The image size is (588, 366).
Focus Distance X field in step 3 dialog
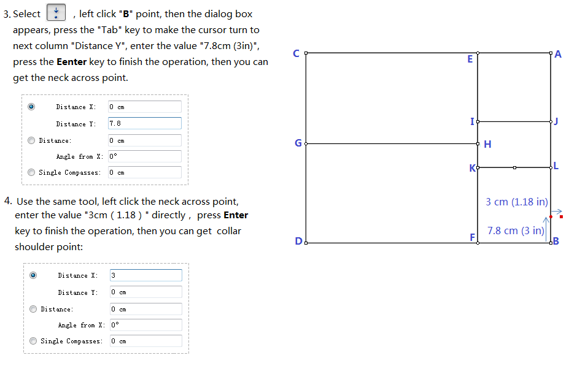[x=144, y=107]
